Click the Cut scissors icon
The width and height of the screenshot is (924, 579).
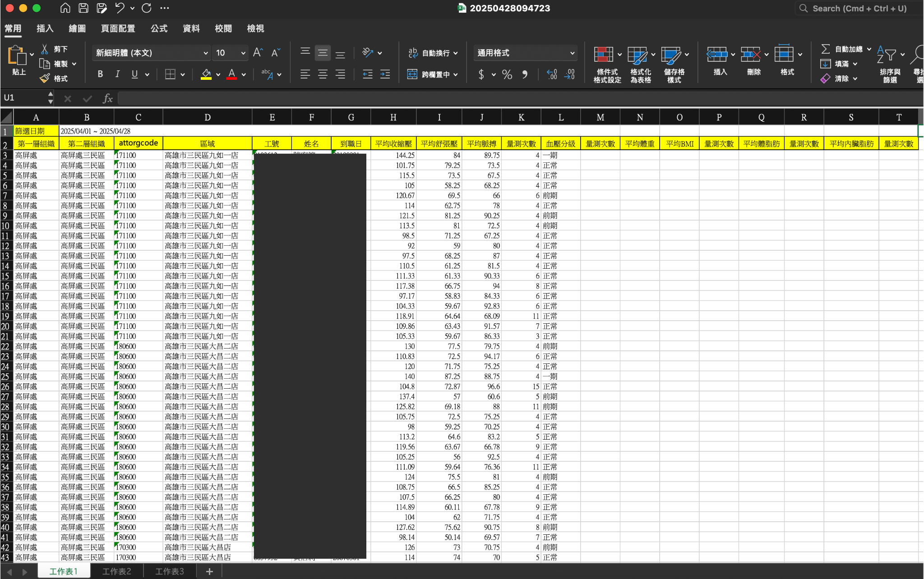pyautogui.click(x=45, y=49)
